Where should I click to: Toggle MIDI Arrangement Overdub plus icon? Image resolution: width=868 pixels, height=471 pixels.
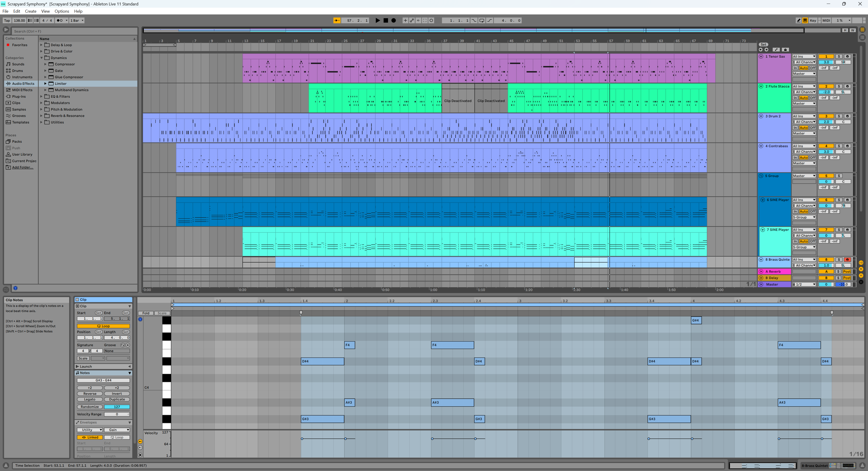pos(405,21)
